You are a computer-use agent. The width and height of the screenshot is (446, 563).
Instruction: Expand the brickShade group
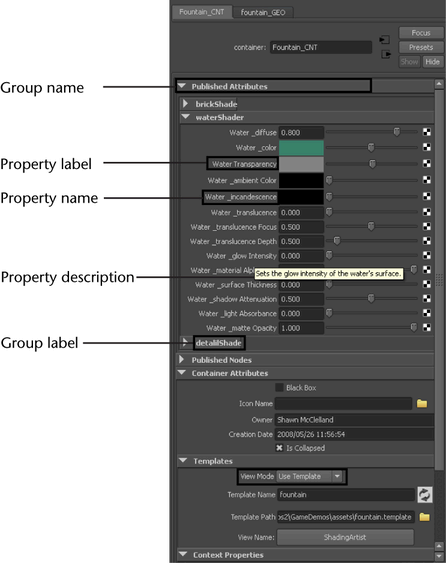(185, 104)
